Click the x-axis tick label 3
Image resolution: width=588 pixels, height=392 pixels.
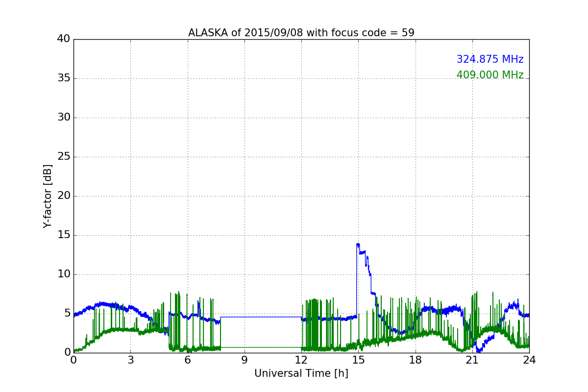pyautogui.click(x=130, y=360)
